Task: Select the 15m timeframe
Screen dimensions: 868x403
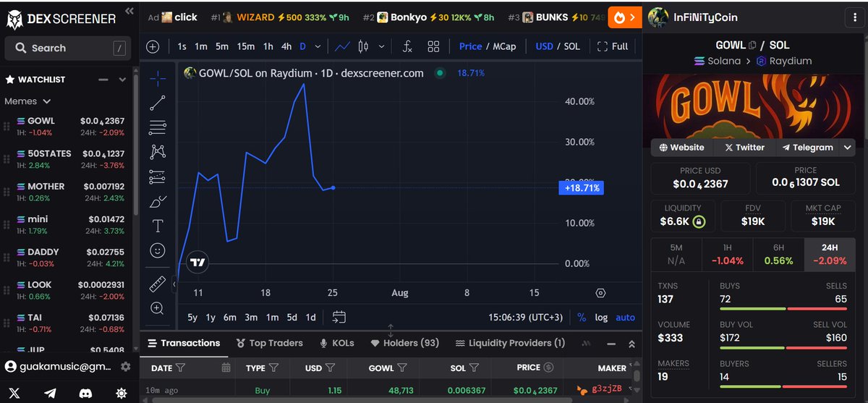Action: pos(246,46)
